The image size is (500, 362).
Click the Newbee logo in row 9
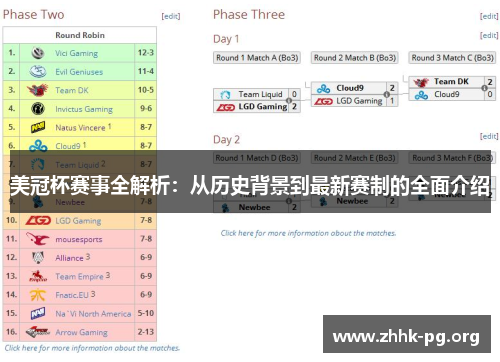click(38, 202)
